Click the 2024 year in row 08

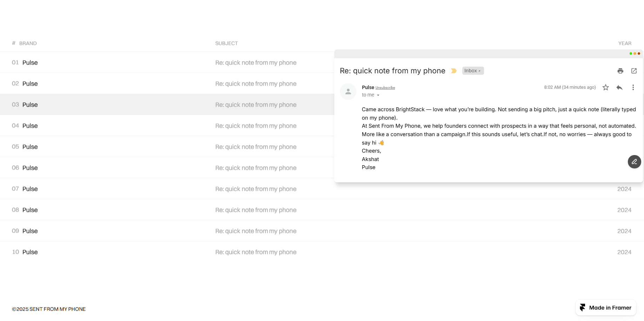tap(624, 210)
